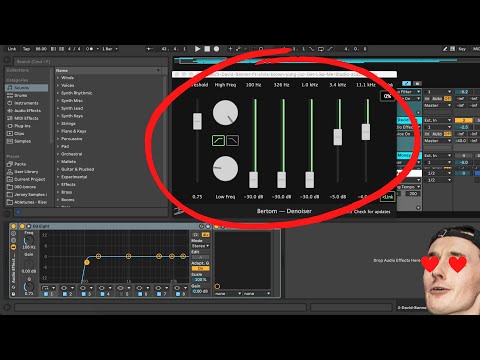Image resolution: width=480 pixels, height=360 pixels.
Task: Click the Low Freq knob in Denoiser
Action: pyautogui.click(x=225, y=169)
